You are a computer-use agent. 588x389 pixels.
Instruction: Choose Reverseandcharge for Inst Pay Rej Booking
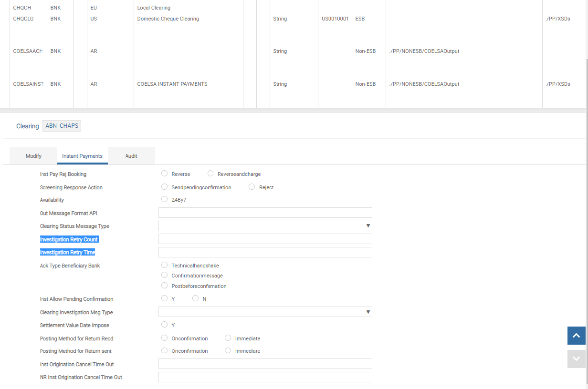[x=210, y=174]
